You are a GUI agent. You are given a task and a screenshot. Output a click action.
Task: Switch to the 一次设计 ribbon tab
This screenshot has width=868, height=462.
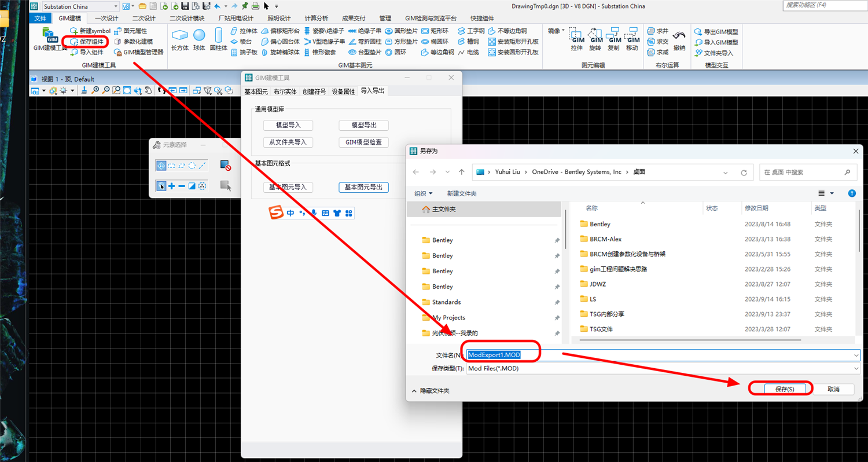(106, 18)
